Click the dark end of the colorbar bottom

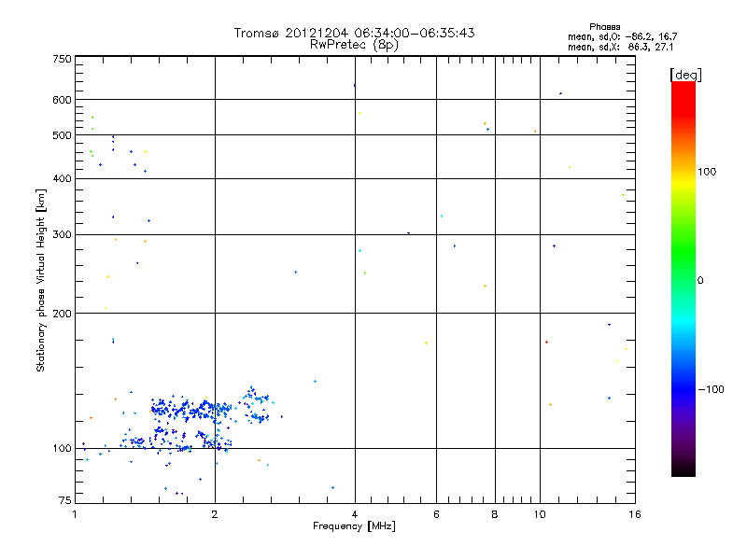684,469
